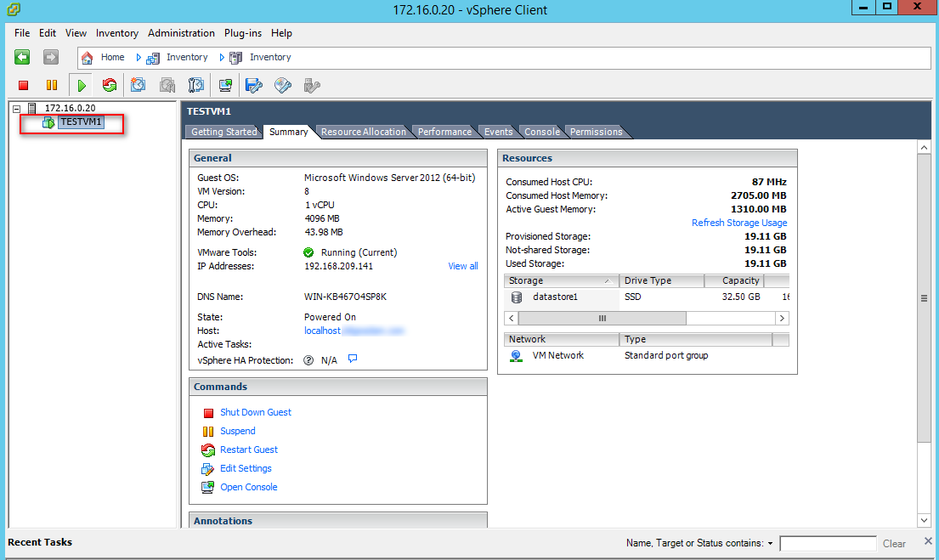
Task: Click the datastore1 cylinder icon
Action: click(517, 297)
